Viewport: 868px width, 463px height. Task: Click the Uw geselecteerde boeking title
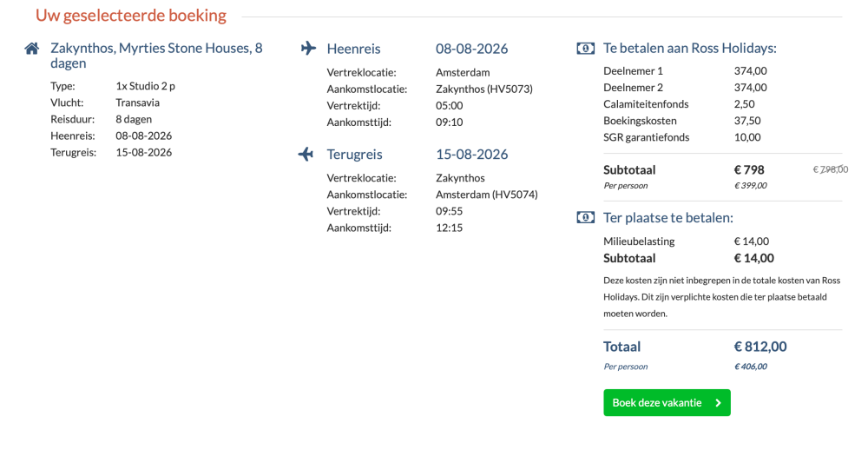131,16
